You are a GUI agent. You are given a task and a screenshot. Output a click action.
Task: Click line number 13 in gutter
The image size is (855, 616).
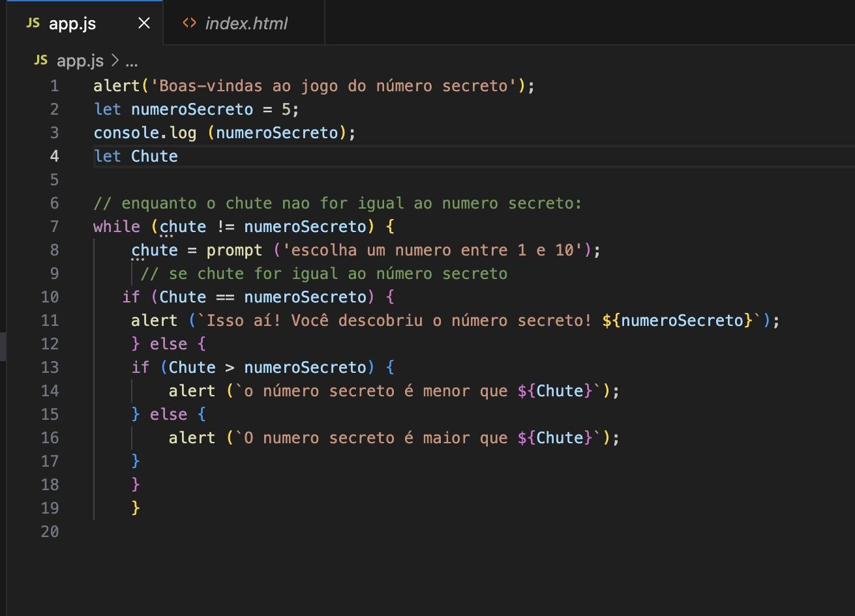point(50,368)
